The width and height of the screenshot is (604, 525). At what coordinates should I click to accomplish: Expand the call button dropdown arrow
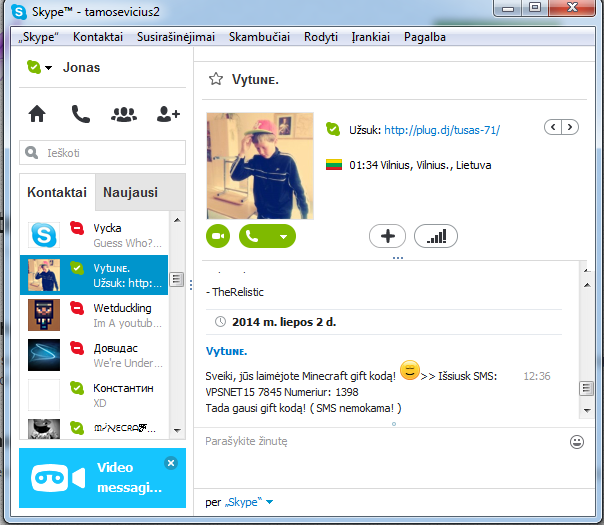[x=284, y=236]
